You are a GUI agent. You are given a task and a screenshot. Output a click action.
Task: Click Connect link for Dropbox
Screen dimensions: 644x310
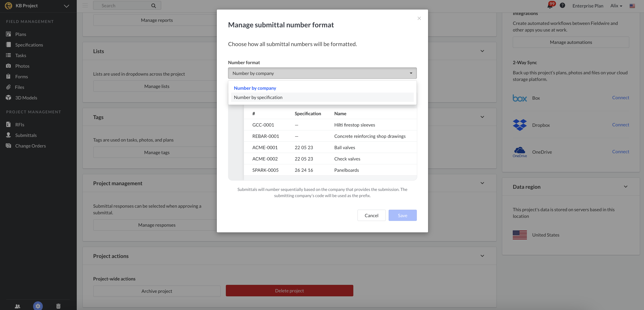click(x=620, y=125)
